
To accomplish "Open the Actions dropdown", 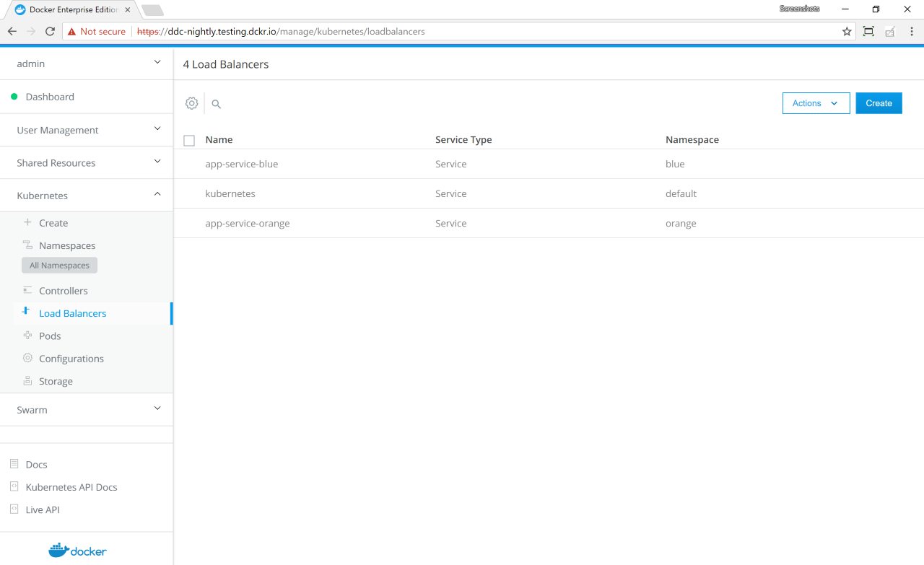I will click(816, 103).
